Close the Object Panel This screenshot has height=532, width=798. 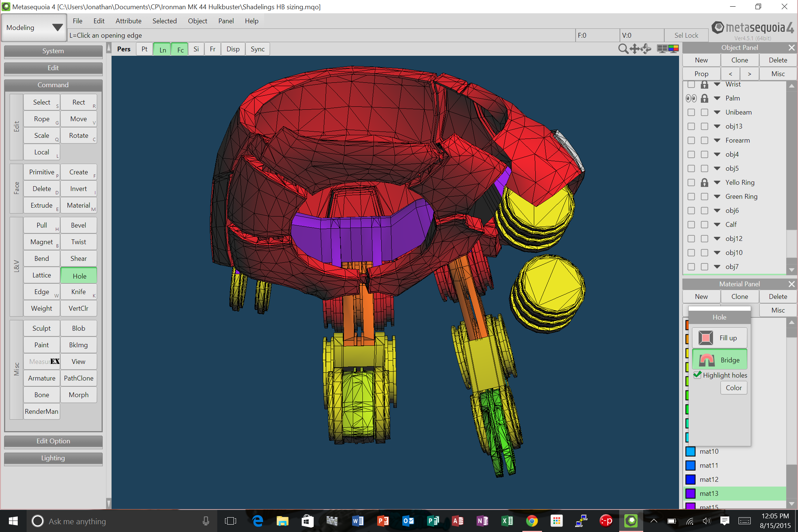(791, 48)
